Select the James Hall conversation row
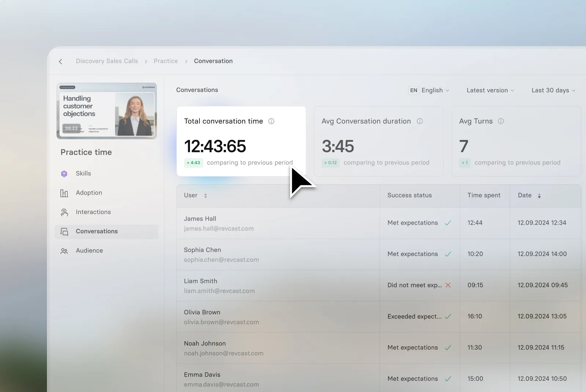 (x=378, y=223)
